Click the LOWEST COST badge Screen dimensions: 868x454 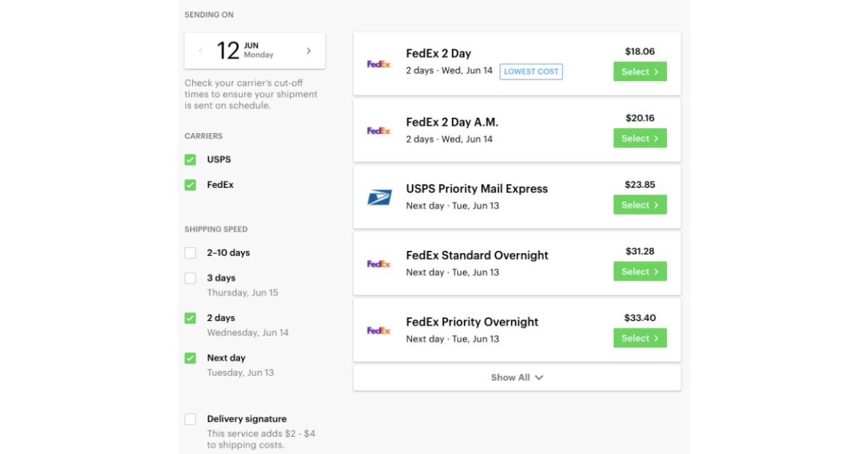tap(531, 72)
